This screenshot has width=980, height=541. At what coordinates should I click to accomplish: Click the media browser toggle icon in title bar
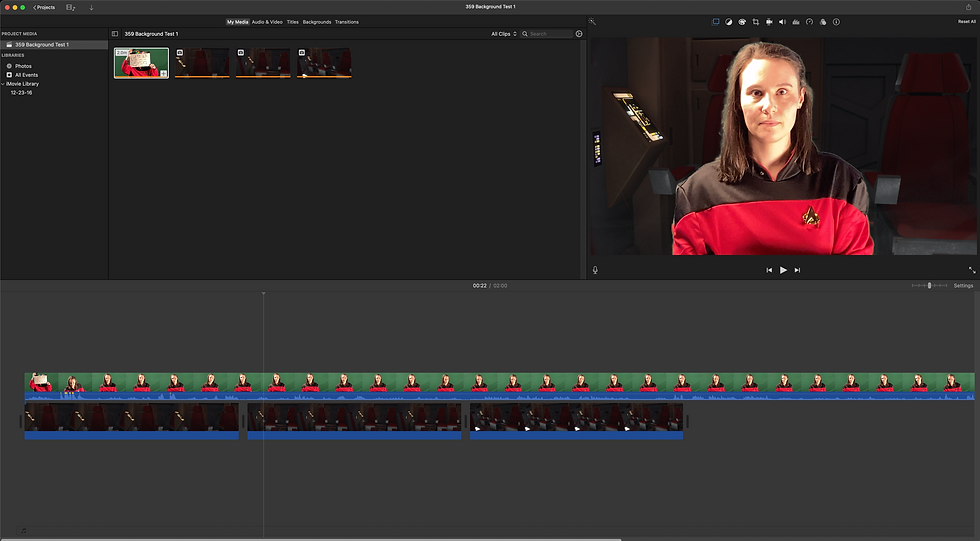point(70,7)
